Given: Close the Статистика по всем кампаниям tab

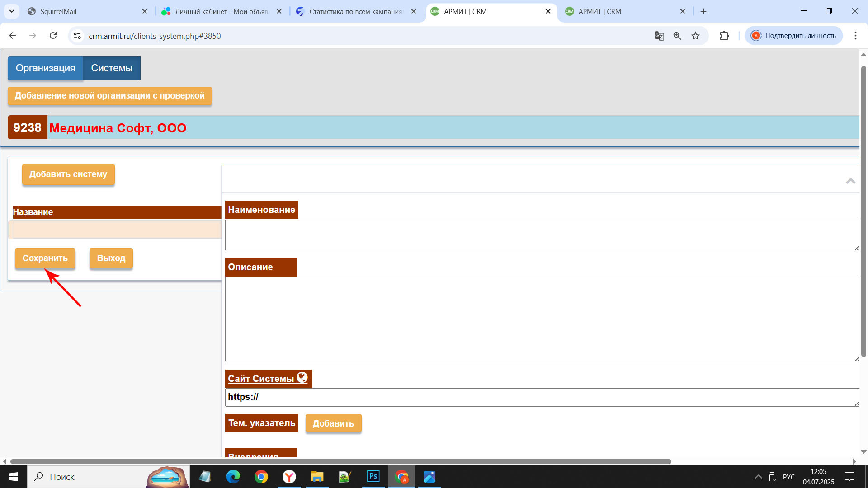Looking at the screenshot, I should pos(414,11).
